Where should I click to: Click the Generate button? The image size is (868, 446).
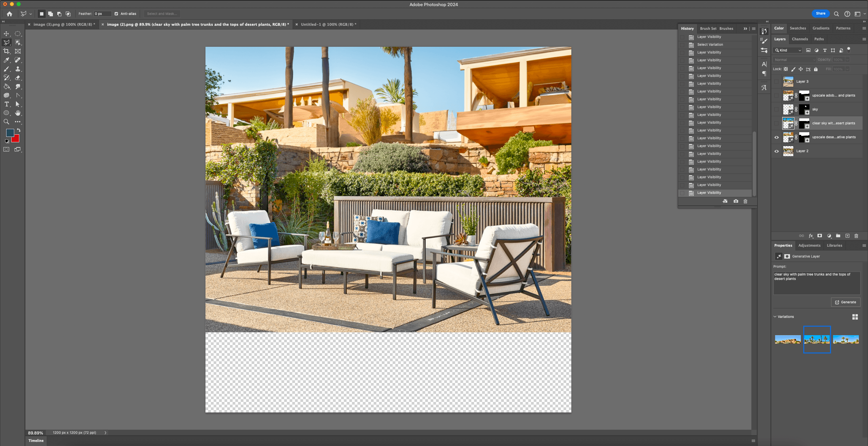(845, 302)
